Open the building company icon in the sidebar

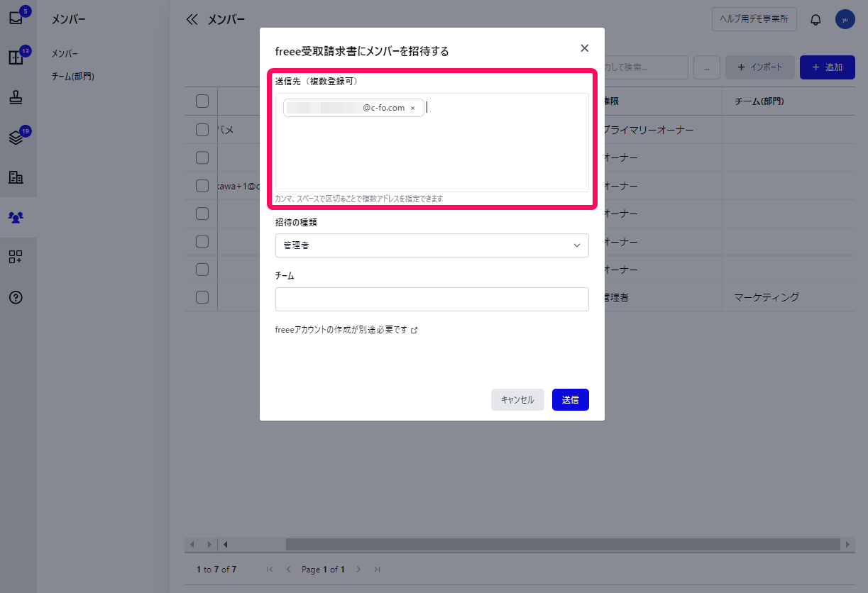click(x=16, y=177)
